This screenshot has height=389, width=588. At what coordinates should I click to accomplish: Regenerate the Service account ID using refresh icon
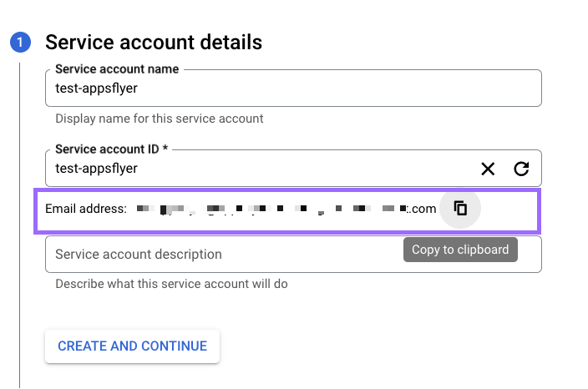click(x=521, y=169)
